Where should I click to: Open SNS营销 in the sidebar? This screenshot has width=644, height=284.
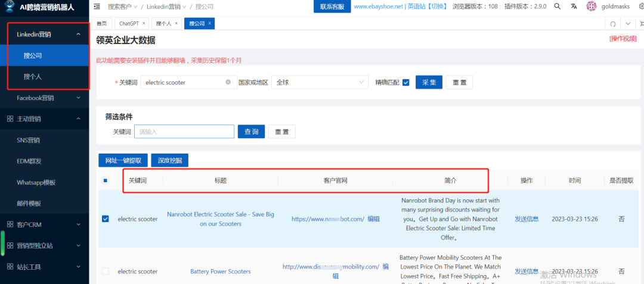coord(44,140)
